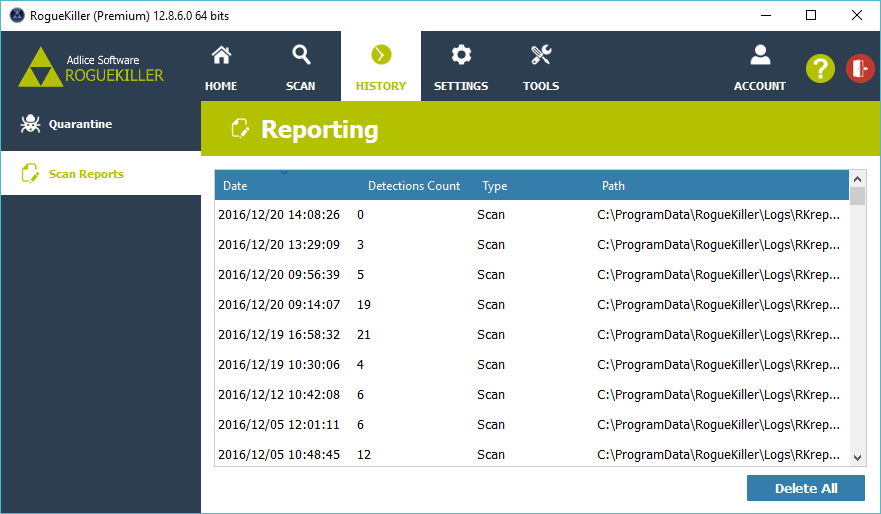Click the Adlice RogueKiller triangle logo
The image size is (881, 514).
click(40, 67)
